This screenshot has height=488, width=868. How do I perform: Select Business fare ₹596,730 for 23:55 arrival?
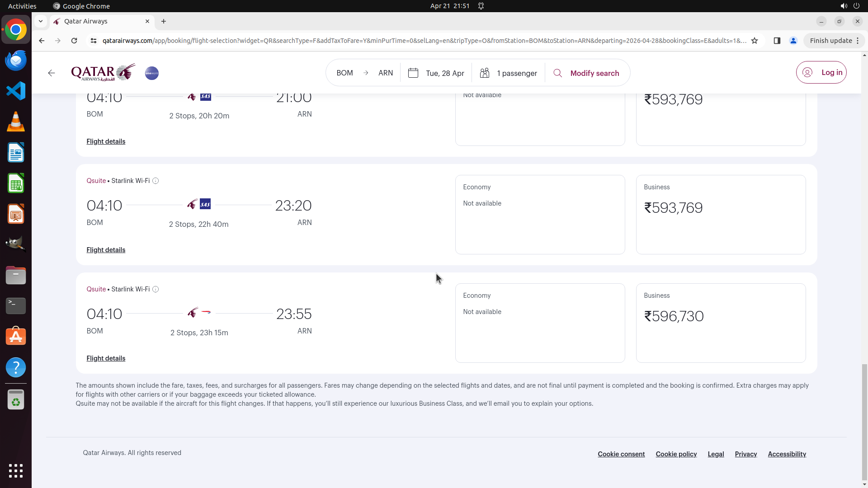(x=721, y=323)
